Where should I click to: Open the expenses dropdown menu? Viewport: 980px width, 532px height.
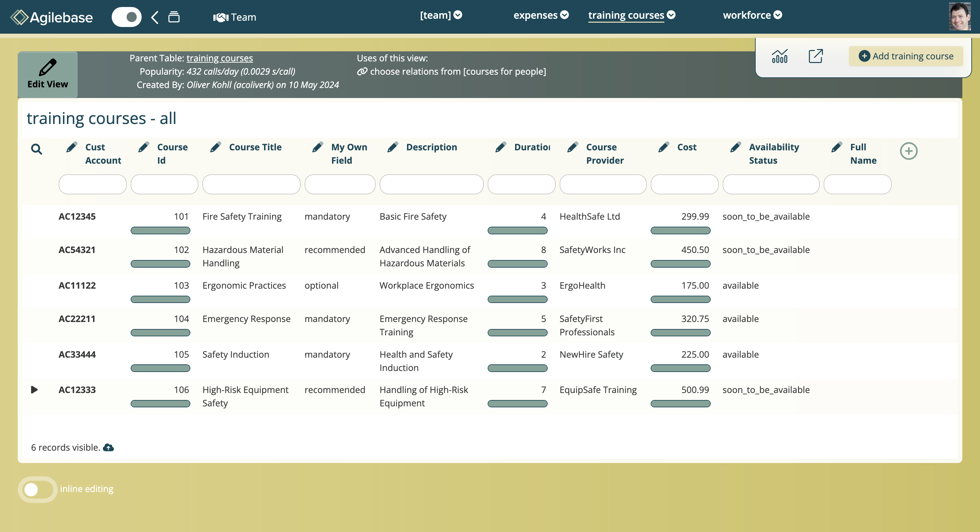click(541, 15)
